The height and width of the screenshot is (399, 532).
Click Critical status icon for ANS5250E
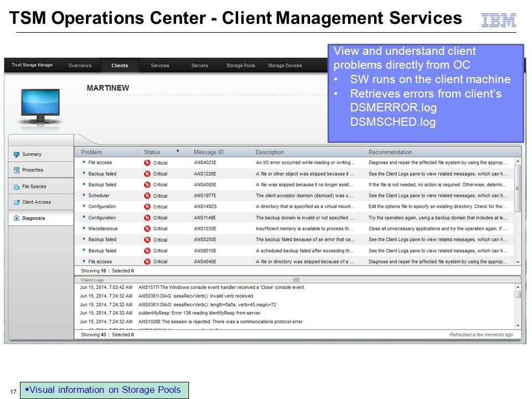point(147,239)
